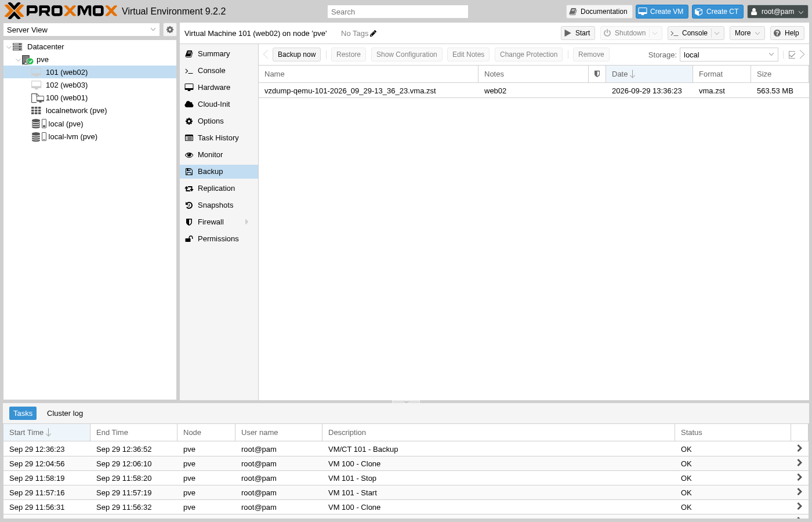Click the Proxmox logo
812x522 pixels.
pyautogui.click(x=61, y=11)
